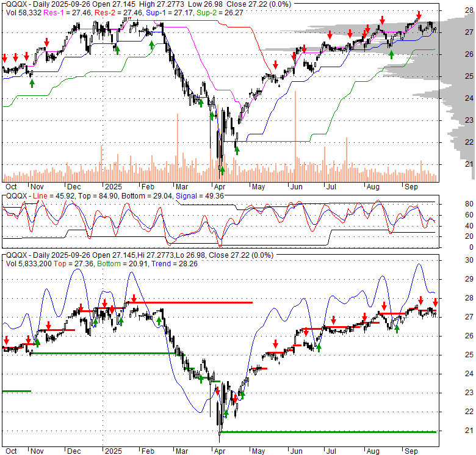Click the Res-2 = 27.46 legend value

118,13
